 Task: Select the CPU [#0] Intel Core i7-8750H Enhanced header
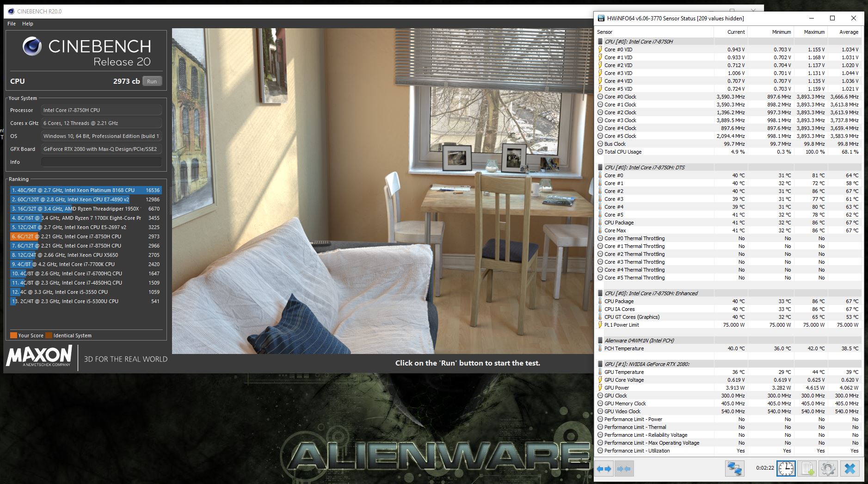coord(728,293)
